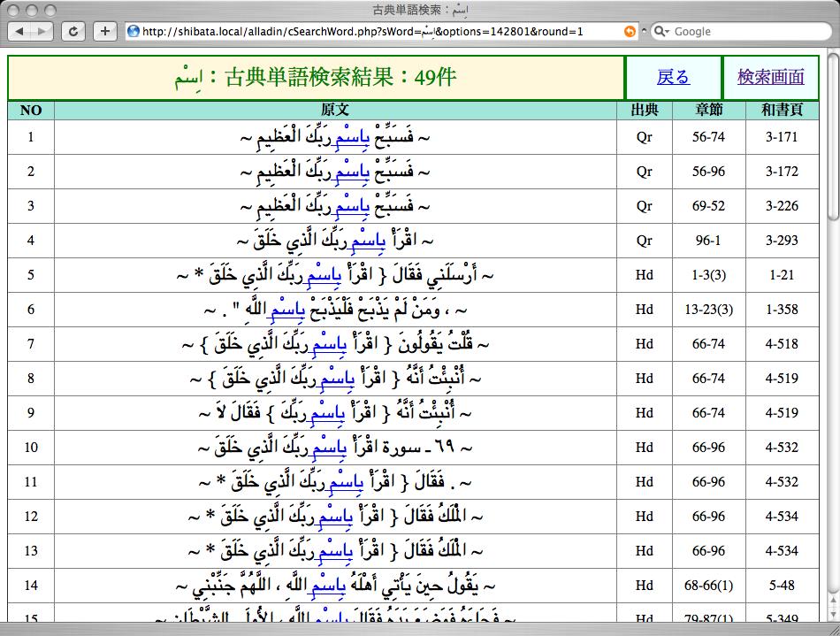Screen dimensions: 840x636
Task: Click page cell 4-518
Action: tap(783, 344)
